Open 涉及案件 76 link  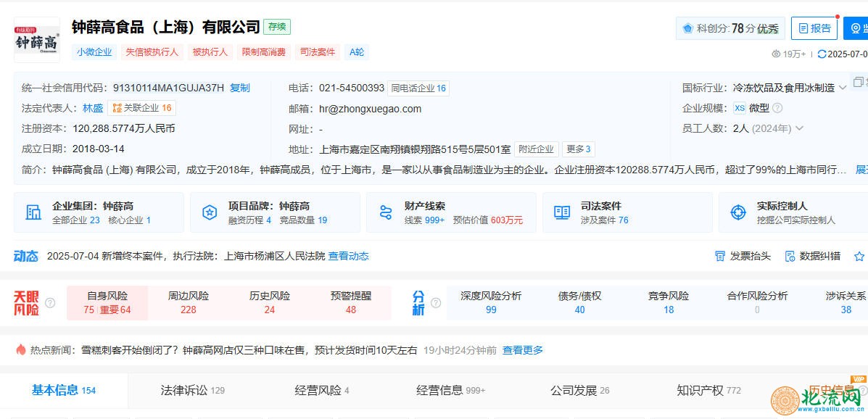605,220
